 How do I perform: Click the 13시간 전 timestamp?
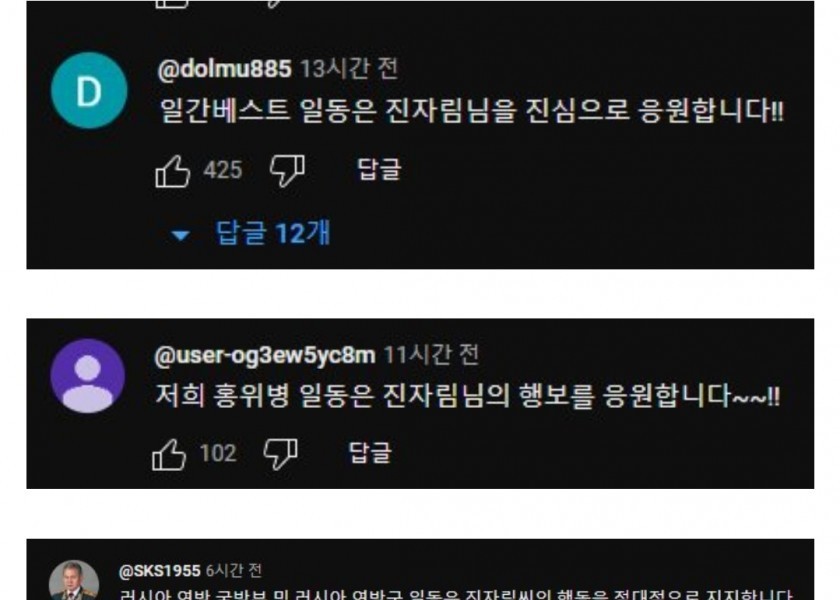pos(349,69)
